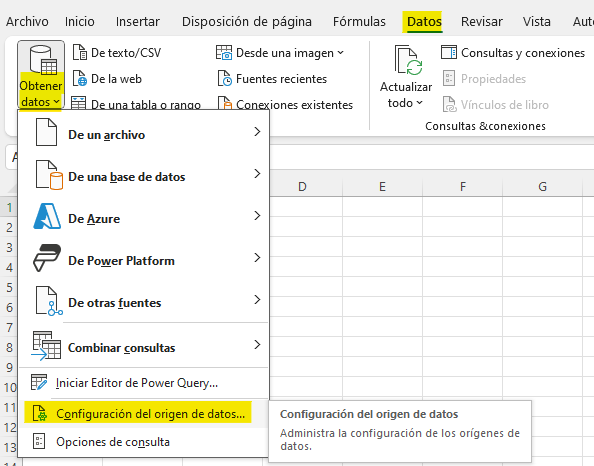Expand the Actualizar todo dropdown arrow
The image size is (594, 466).
[419, 103]
